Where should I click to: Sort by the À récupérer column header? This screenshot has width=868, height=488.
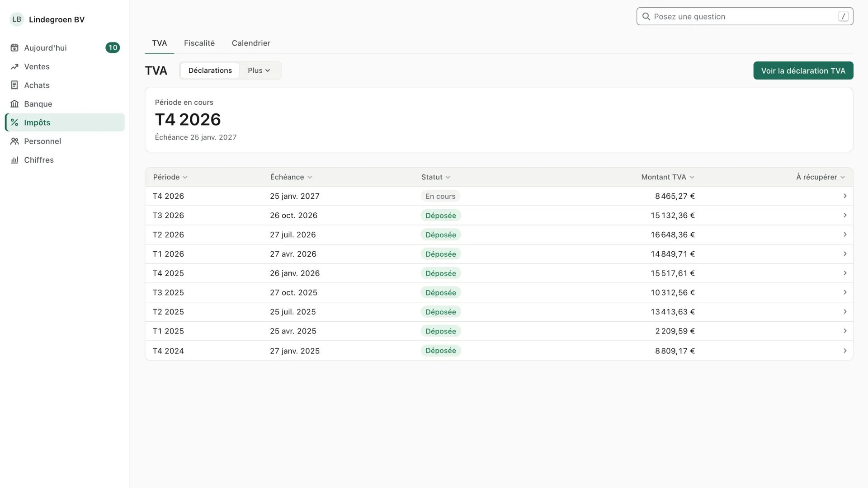coord(821,177)
